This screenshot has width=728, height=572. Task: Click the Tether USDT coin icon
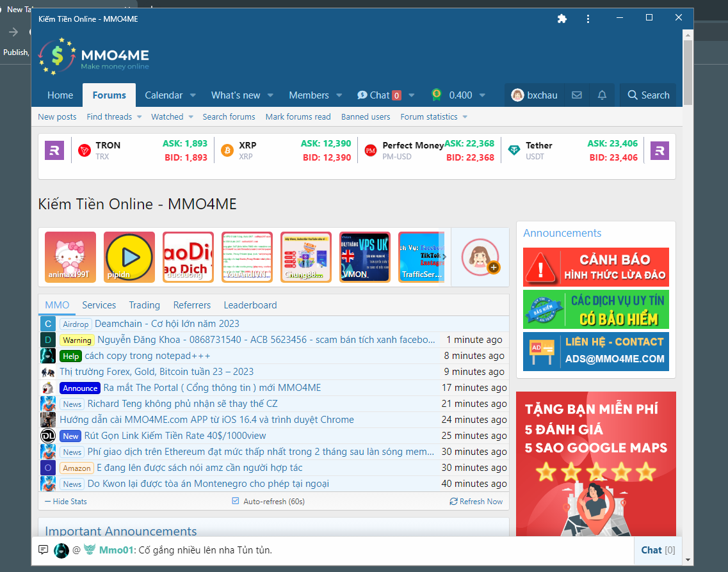tap(514, 150)
